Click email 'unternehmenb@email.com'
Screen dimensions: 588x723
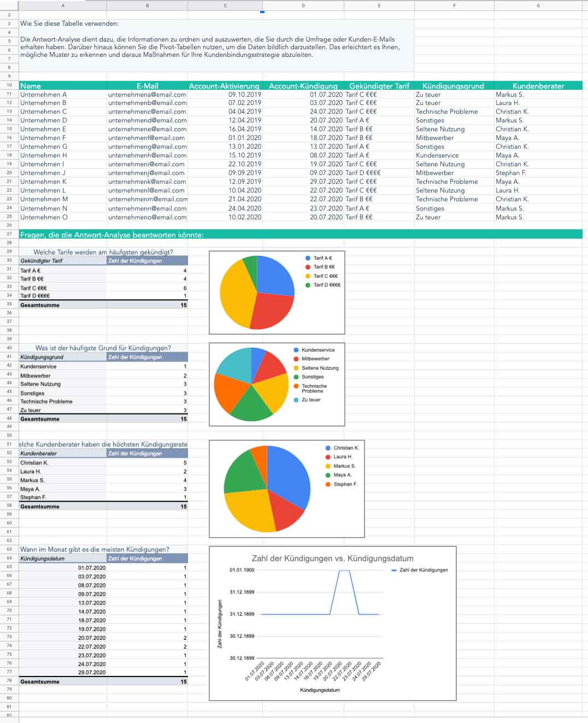click(x=147, y=103)
